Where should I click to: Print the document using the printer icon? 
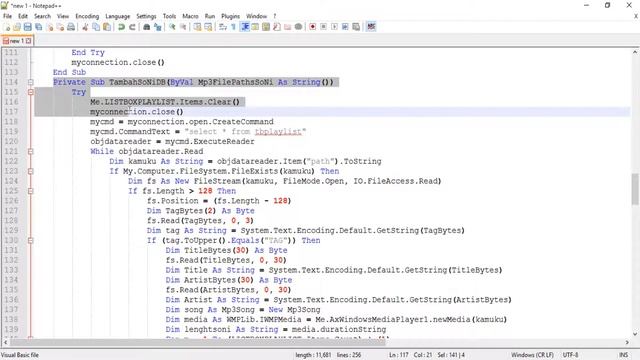point(71,27)
